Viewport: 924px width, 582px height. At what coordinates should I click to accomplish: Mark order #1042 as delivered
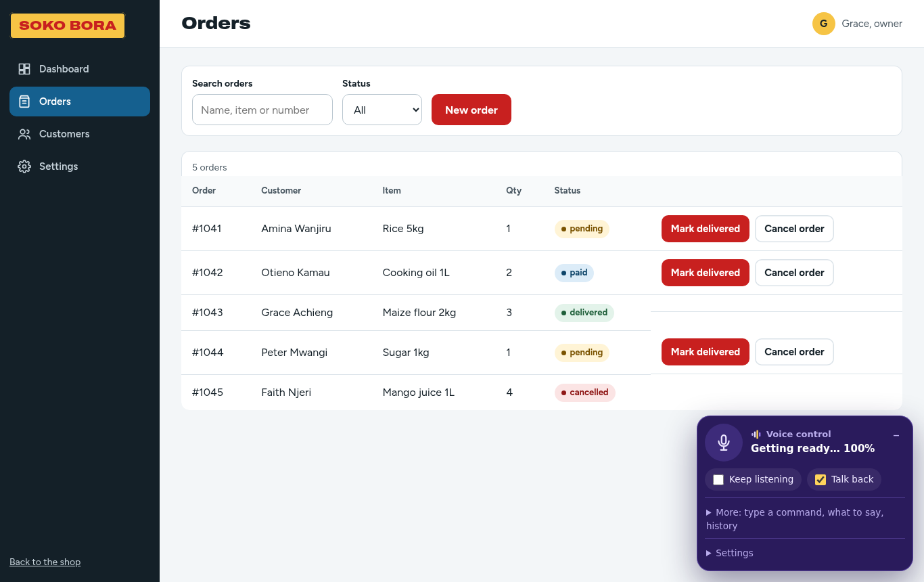coord(706,273)
